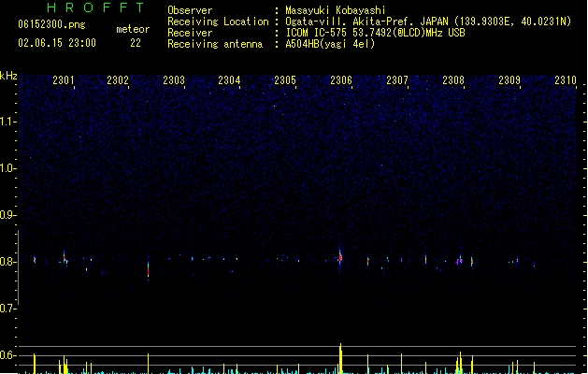
Task: Click the Observer field label
Action: [190, 10]
